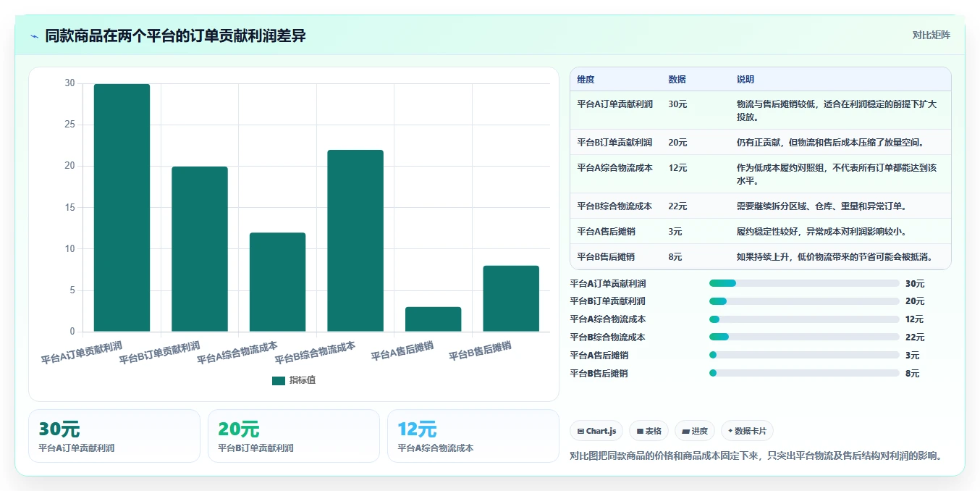Click the 平台B订单贡献利润 chart bar
Screen dimensions: 980x491
tap(200, 249)
